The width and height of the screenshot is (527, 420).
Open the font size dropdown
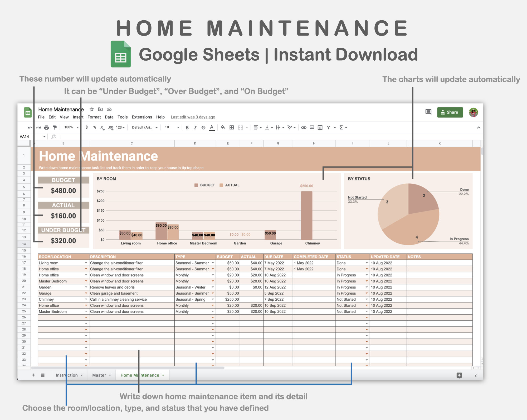pos(171,128)
